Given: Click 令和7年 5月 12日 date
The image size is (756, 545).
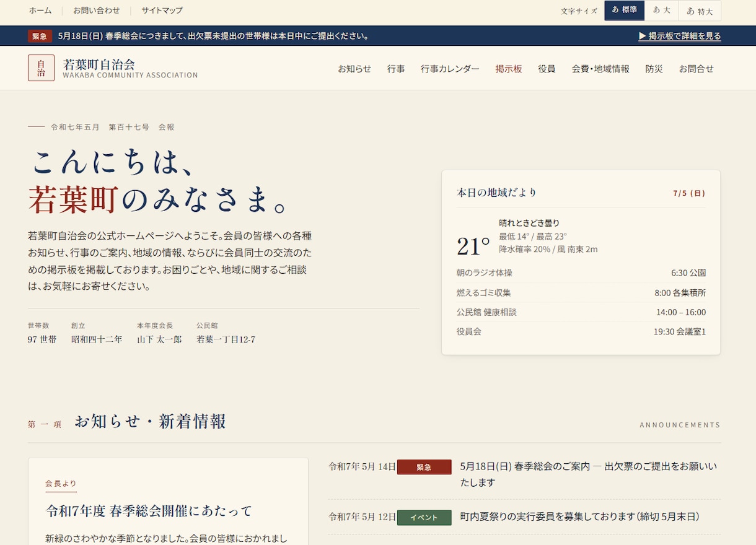Looking at the screenshot, I should (362, 517).
